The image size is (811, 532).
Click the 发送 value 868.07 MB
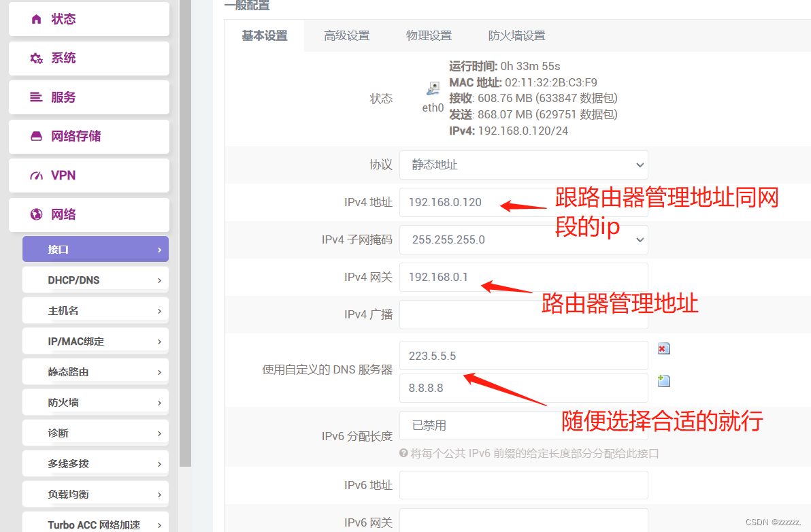pos(503,114)
